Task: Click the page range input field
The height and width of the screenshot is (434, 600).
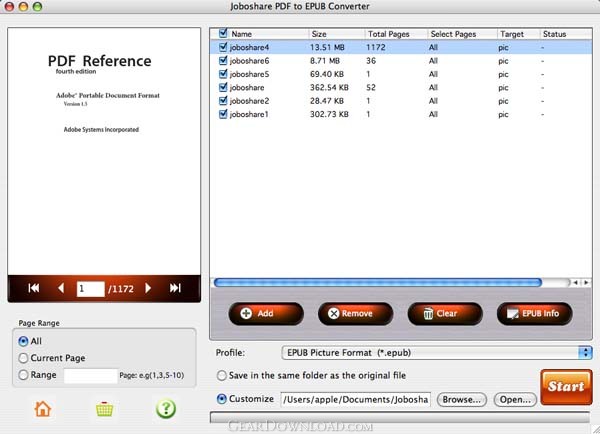Action: 91,375
